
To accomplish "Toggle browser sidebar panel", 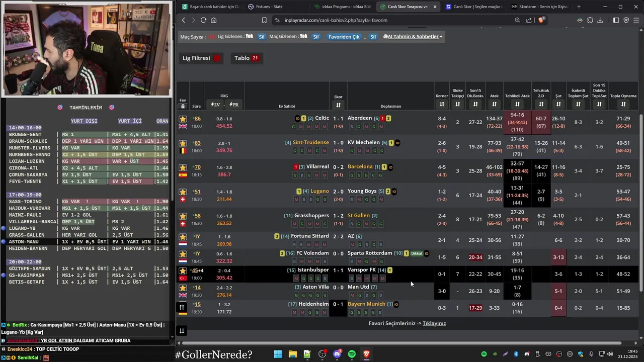I will coord(616,20).
